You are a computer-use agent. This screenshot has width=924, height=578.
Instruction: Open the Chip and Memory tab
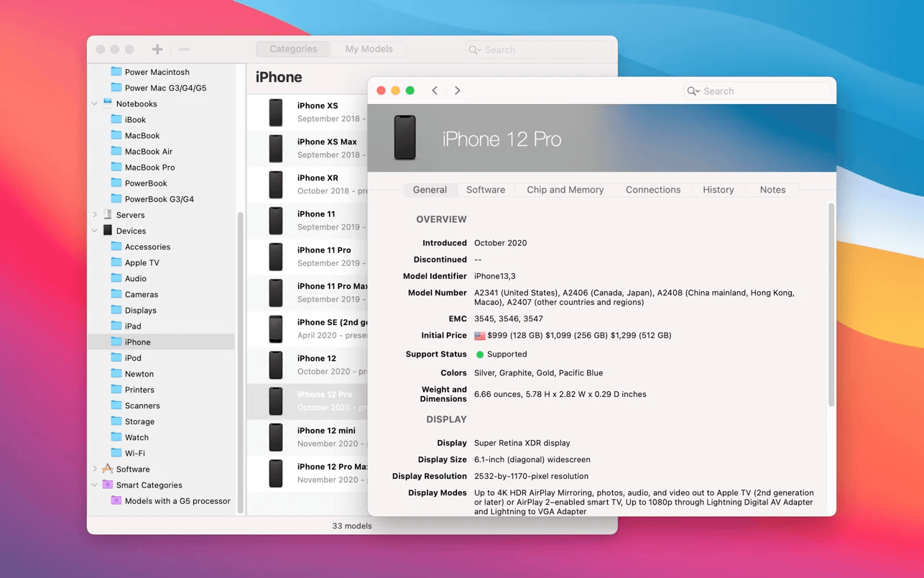coord(565,190)
